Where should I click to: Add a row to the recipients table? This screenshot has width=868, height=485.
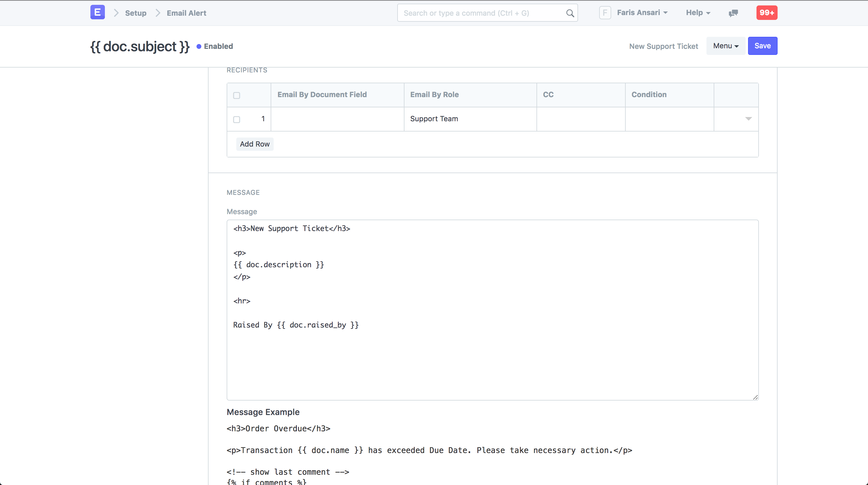[x=254, y=144]
